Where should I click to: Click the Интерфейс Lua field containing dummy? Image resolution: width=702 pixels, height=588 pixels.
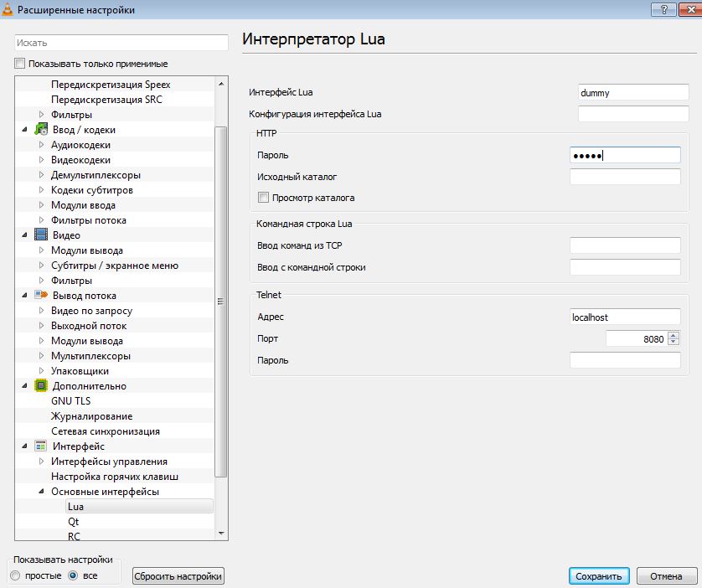click(633, 92)
